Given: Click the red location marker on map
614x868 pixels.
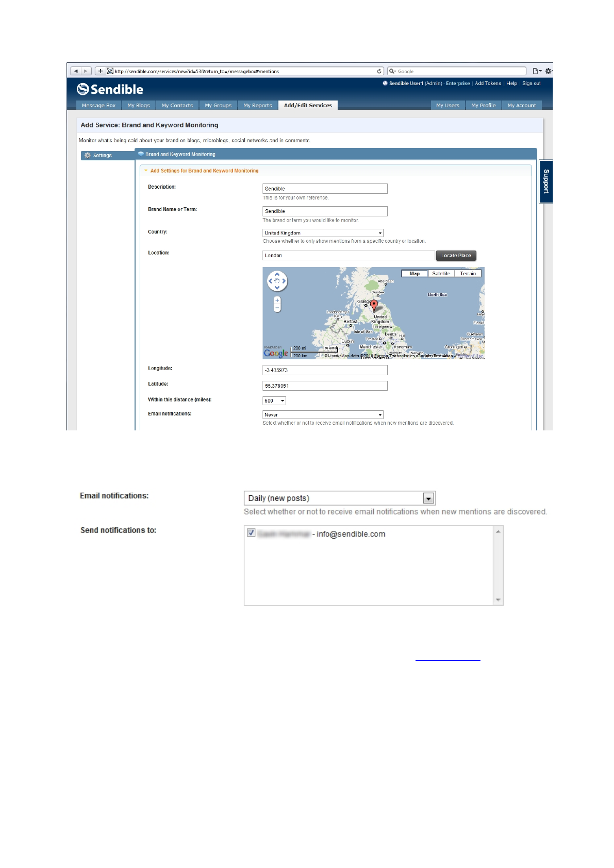Looking at the screenshot, I should tap(374, 306).
